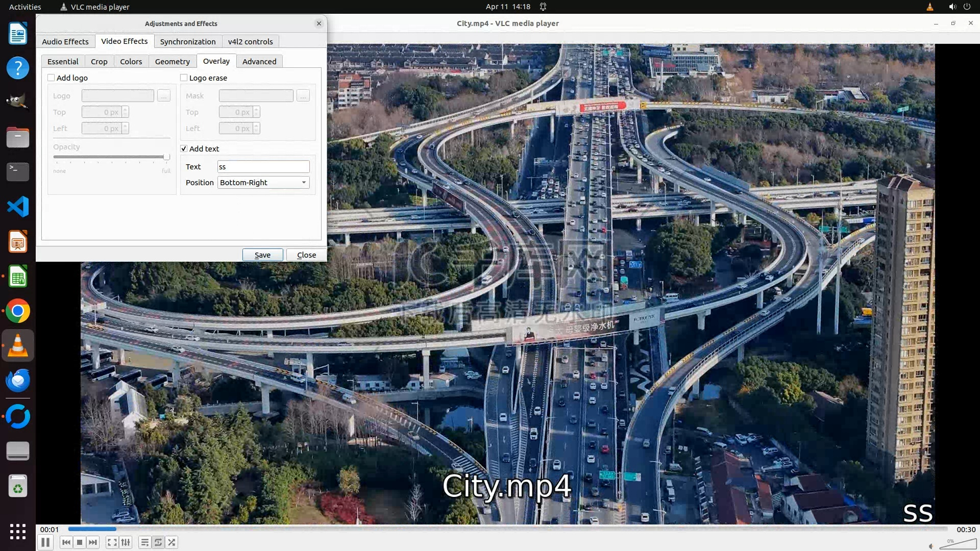Screen dimensions: 980x551
Task: Open the Geometry sub-tab
Action: [172, 61]
